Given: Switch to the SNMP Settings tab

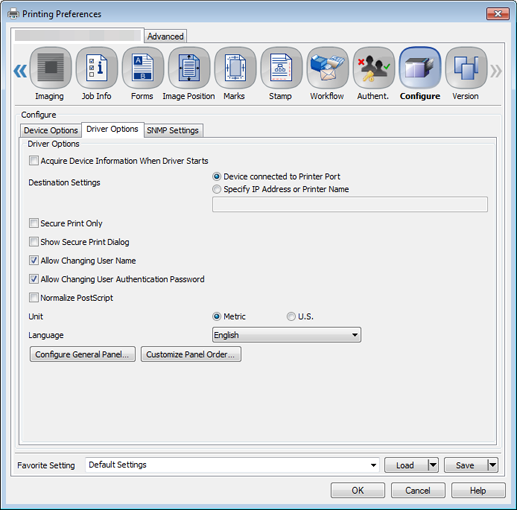Looking at the screenshot, I should pos(173,130).
